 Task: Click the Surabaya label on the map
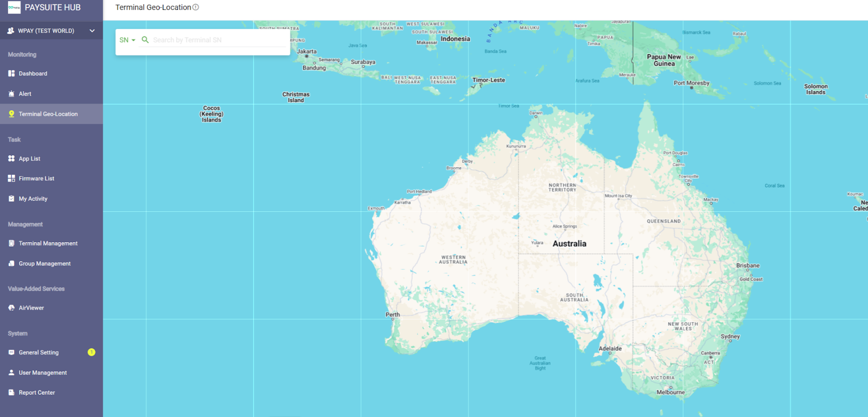coord(363,62)
